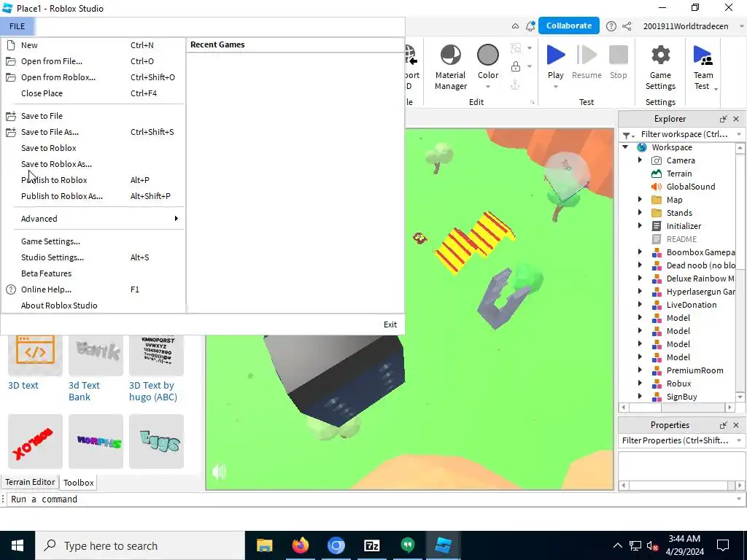Open Team Test icon
747x560 pixels.
pyautogui.click(x=703, y=55)
